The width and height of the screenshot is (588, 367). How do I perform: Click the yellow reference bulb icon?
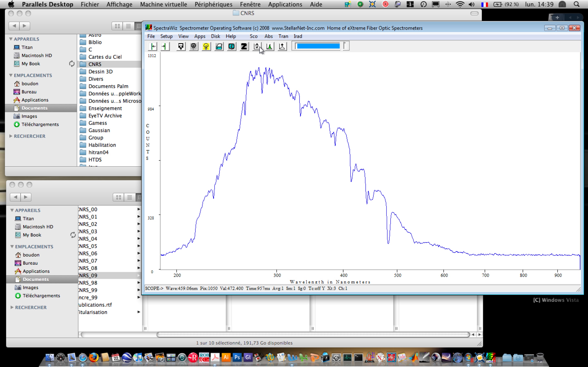206,46
